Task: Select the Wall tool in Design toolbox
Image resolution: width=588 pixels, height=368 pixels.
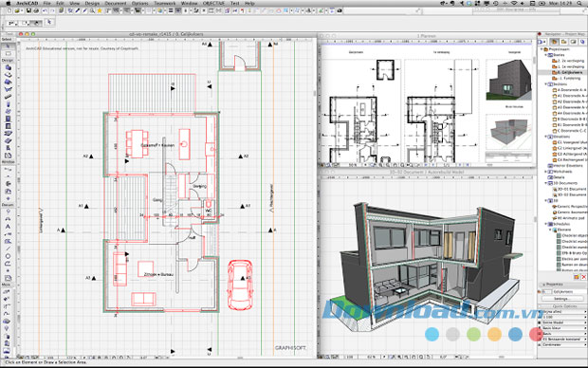Action: [8, 67]
